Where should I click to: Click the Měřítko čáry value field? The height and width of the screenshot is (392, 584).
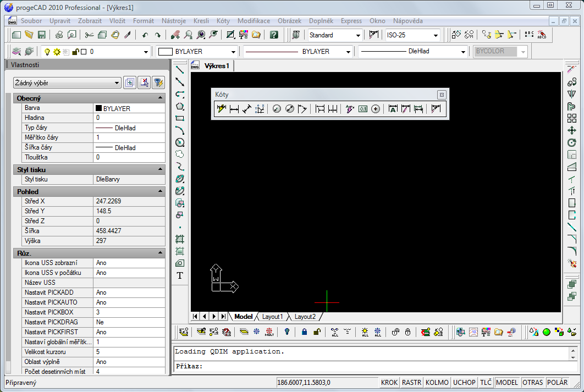click(129, 137)
